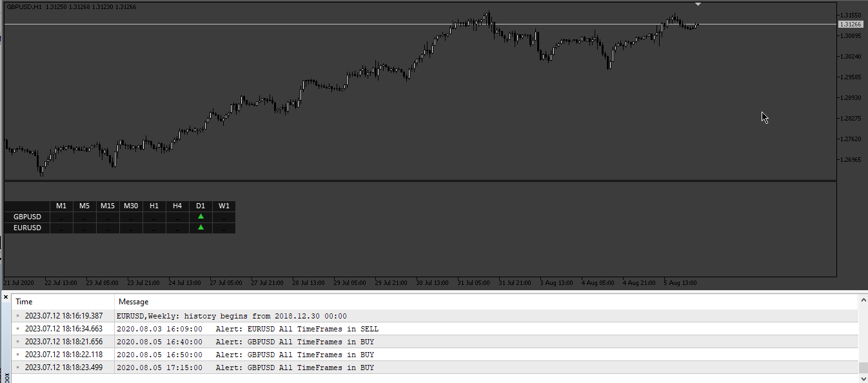Select the log entry timed 18:16:34.663

point(435,329)
